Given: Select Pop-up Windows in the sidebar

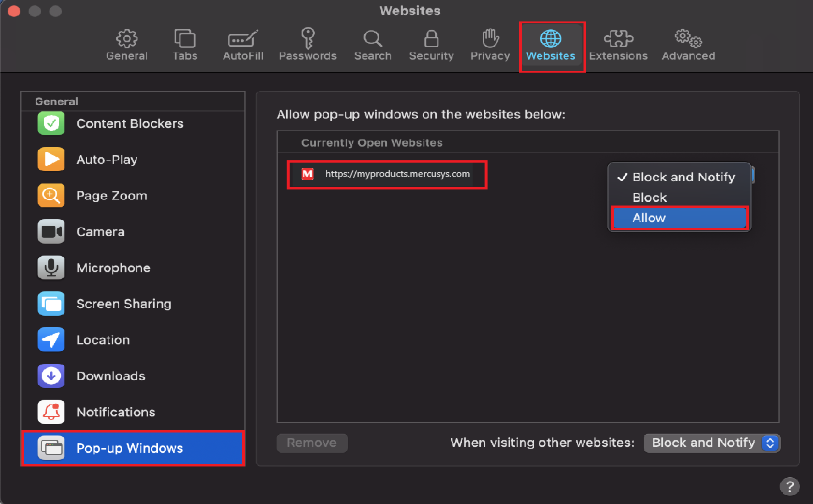Looking at the screenshot, I should [x=132, y=448].
